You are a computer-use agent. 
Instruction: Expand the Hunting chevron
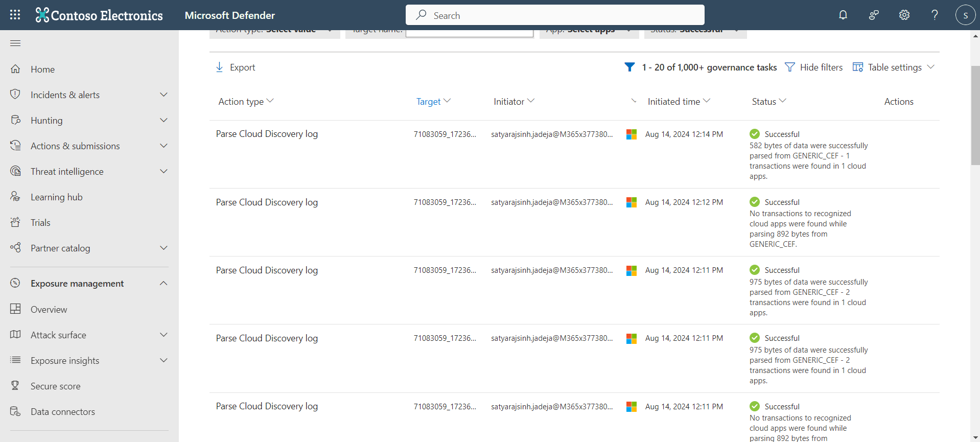click(164, 120)
